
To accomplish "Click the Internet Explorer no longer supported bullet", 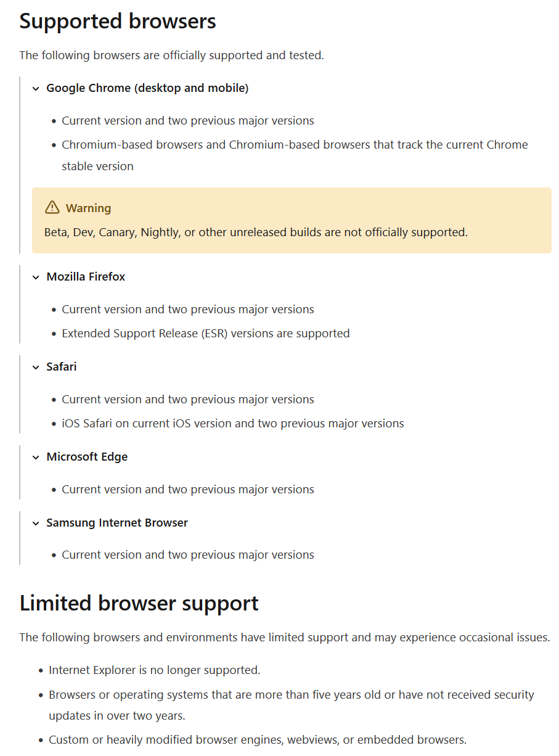I will [155, 670].
